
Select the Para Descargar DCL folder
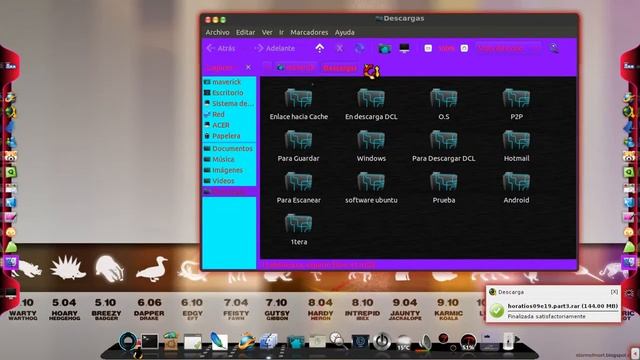tap(444, 146)
